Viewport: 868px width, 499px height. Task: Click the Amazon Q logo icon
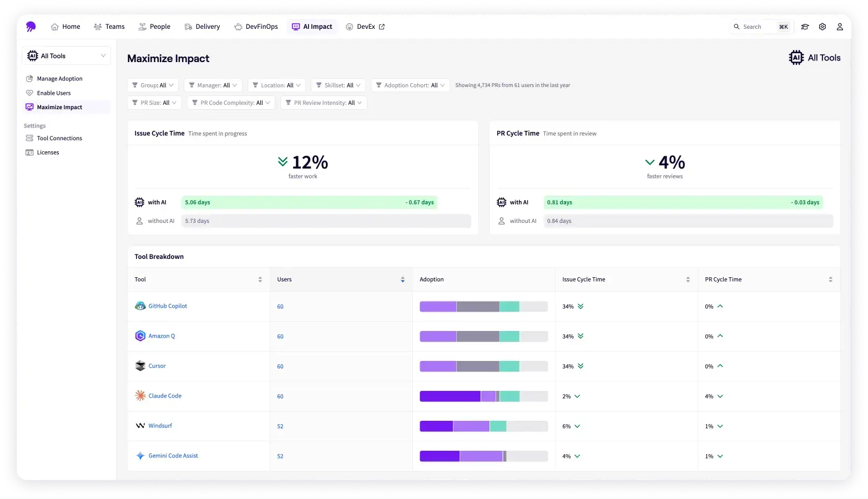pos(140,336)
